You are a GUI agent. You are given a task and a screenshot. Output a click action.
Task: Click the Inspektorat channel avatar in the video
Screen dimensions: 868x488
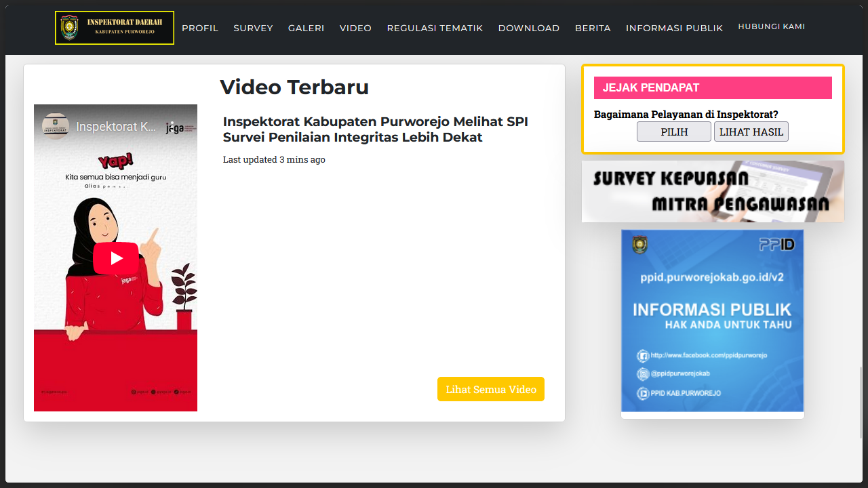pos(56,127)
